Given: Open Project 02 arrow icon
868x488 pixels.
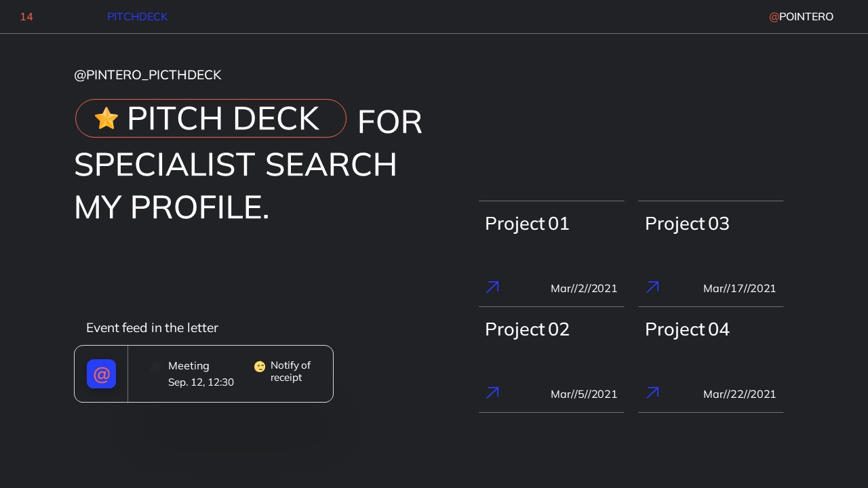Looking at the screenshot, I should [492, 393].
